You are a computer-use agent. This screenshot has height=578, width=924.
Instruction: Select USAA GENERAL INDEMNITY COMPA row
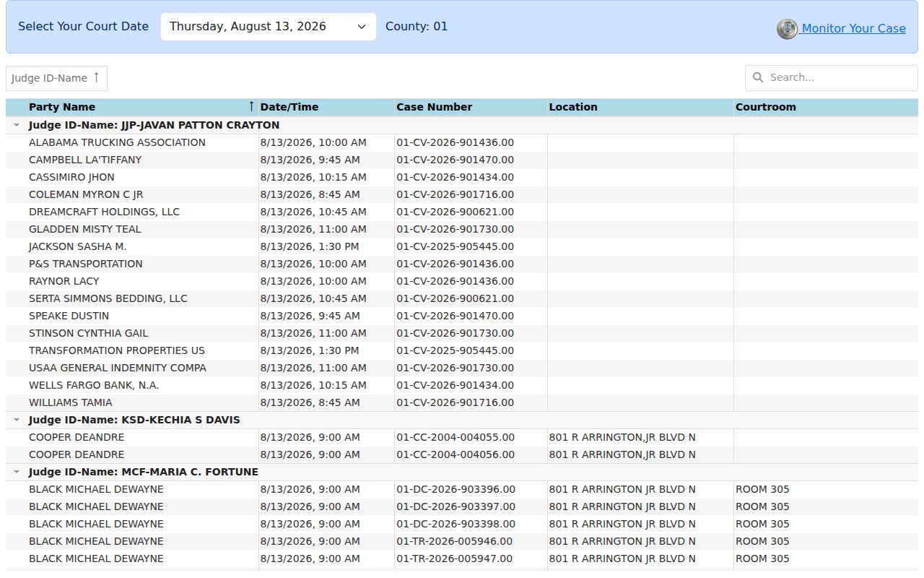pyautogui.click(x=462, y=368)
